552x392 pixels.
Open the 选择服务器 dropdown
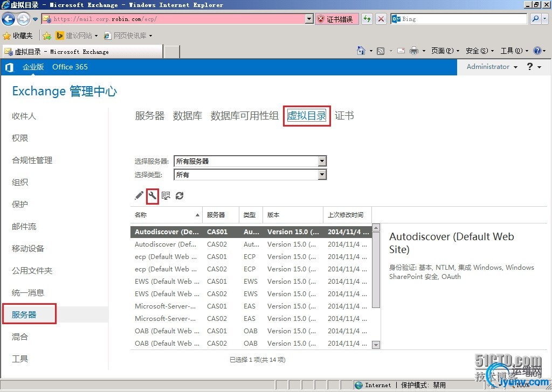click(322, 161)
